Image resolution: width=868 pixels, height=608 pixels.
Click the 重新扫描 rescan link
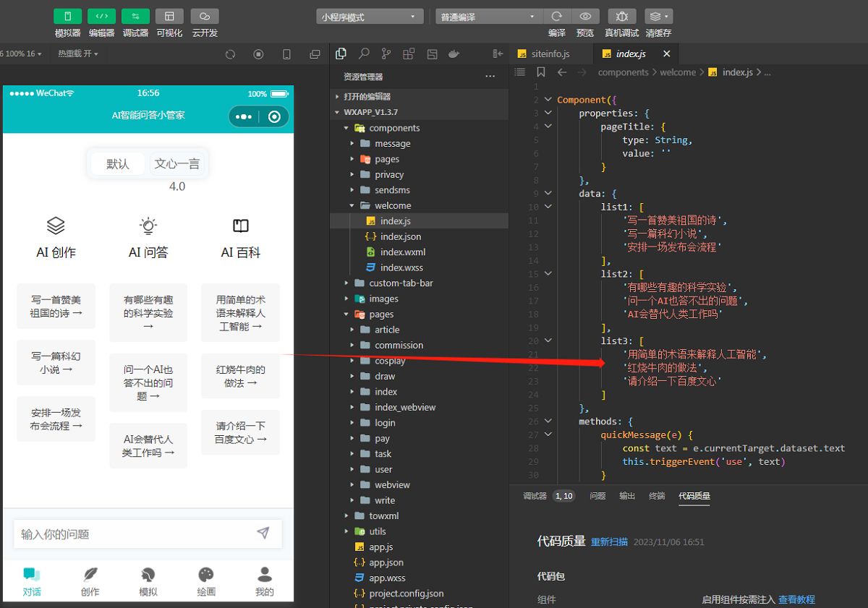tap(609, 541)
